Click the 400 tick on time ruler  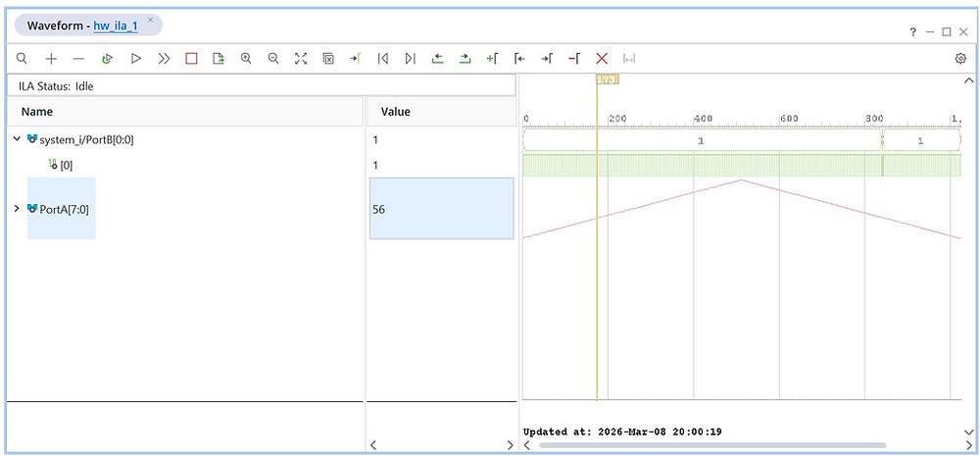click(703, 119)
